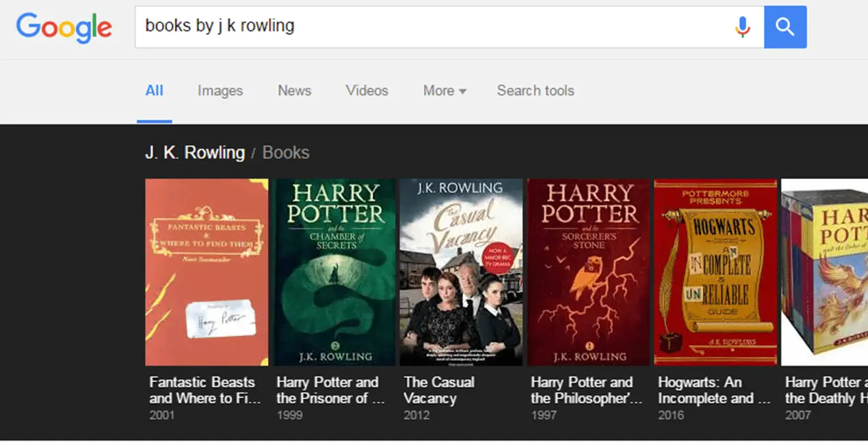Viewport: 868px width, 447px height.
Task: Select the Harry Potter box set thumbnail
Action: click(x=824, y=272)
